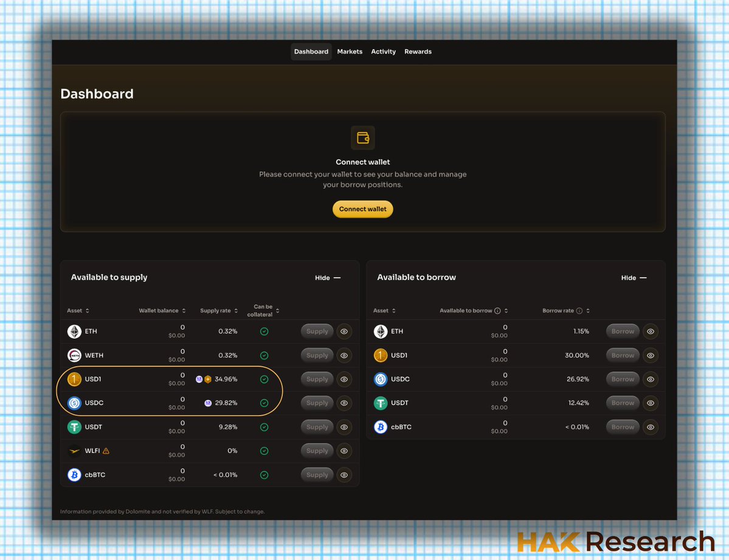The width and height of the screenshot is (729, 560).
Task: Open the Rewards tab
Action: pyautogui.click(x=418, y=52)
